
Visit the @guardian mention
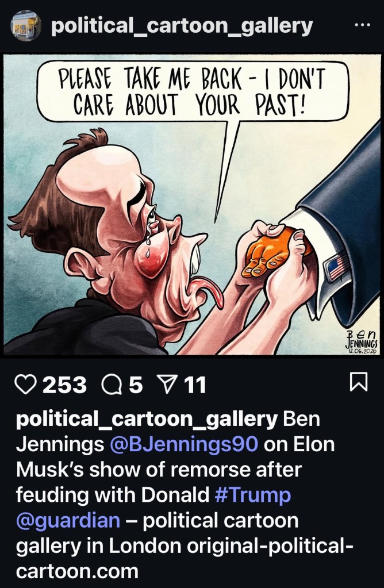[68, 520]
